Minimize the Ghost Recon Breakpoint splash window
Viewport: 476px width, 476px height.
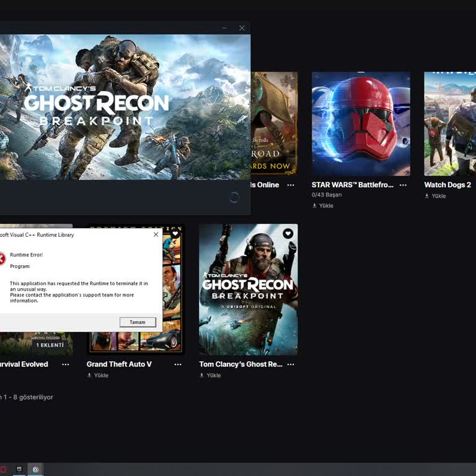pyautogui.click(x=224, y=29)
